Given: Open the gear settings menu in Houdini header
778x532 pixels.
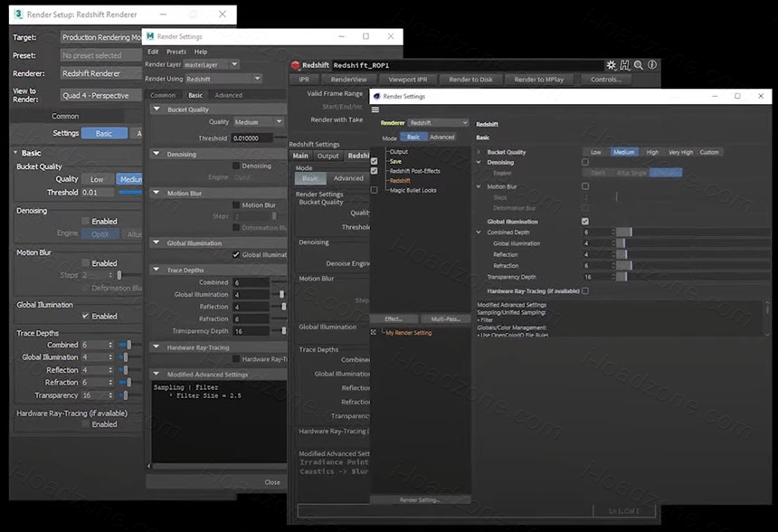Looking at the screenshot, I should (612, 65).
